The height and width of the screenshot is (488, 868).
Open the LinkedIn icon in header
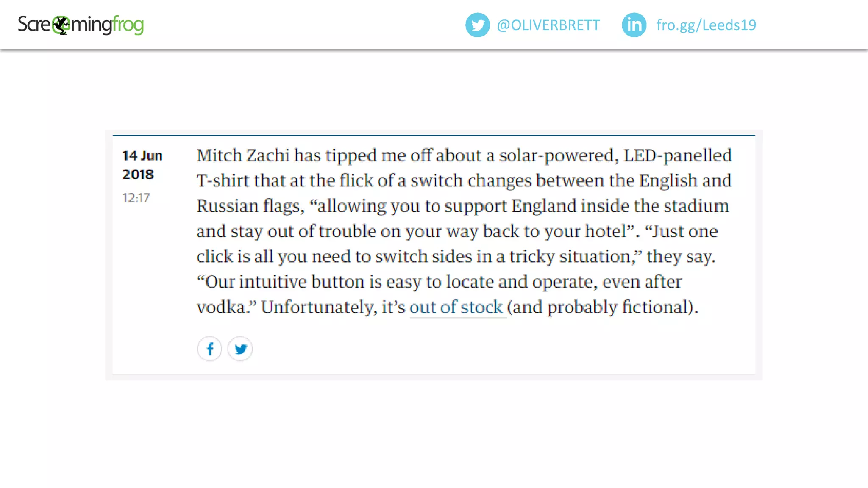coord(634,25)
